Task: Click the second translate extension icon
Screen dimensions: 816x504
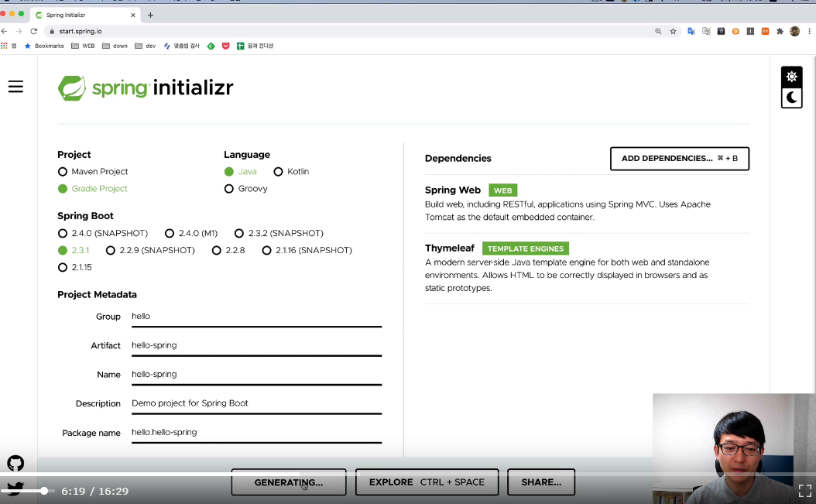Action: point(706,31)
